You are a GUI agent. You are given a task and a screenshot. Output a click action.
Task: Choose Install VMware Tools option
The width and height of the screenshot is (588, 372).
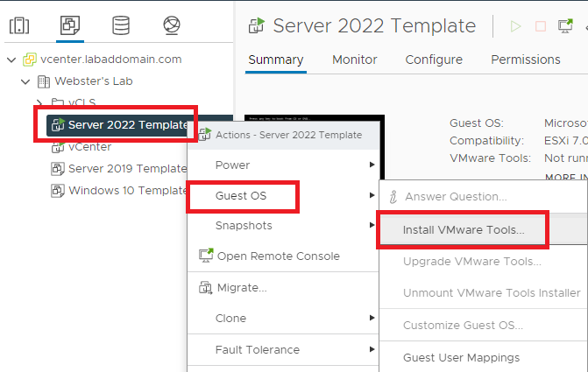(x=464, y=230)
